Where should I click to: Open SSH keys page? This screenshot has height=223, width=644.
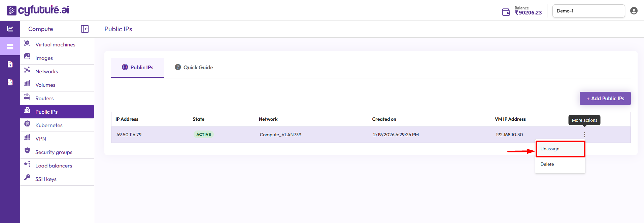pyautogui.click(x=46, y=179)
